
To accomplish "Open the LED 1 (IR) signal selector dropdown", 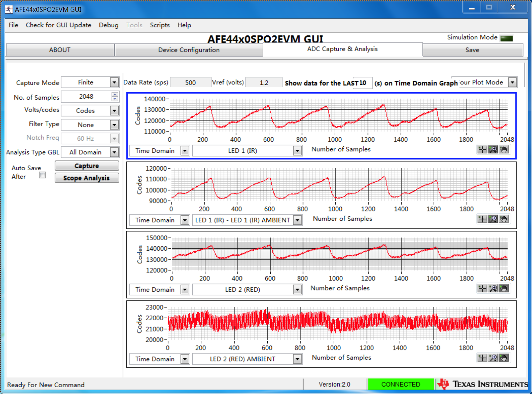I will [297, 151].
